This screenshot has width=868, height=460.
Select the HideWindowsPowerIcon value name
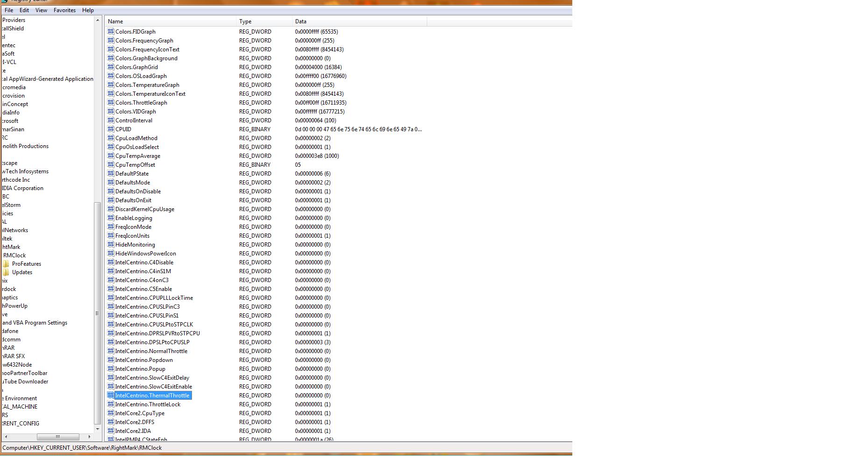145,254
